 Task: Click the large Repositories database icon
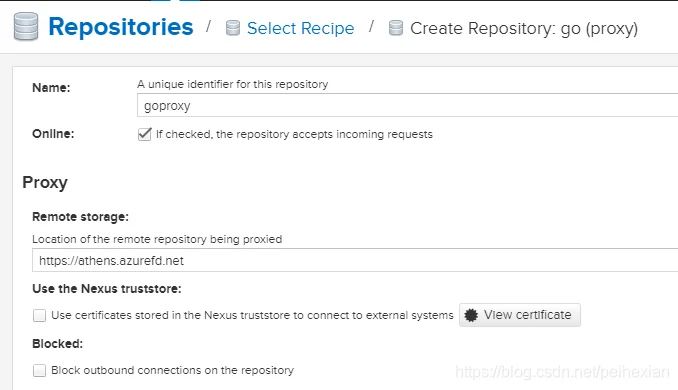26,27
